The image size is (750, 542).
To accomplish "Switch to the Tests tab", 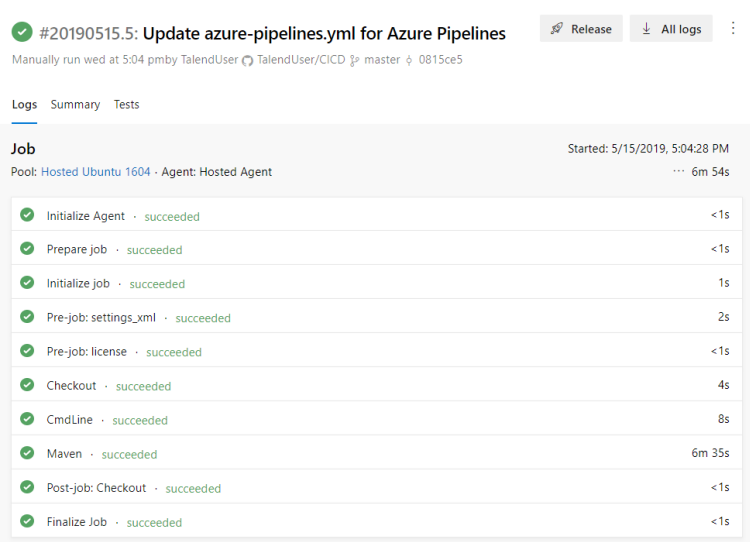I will coord(126,105).
